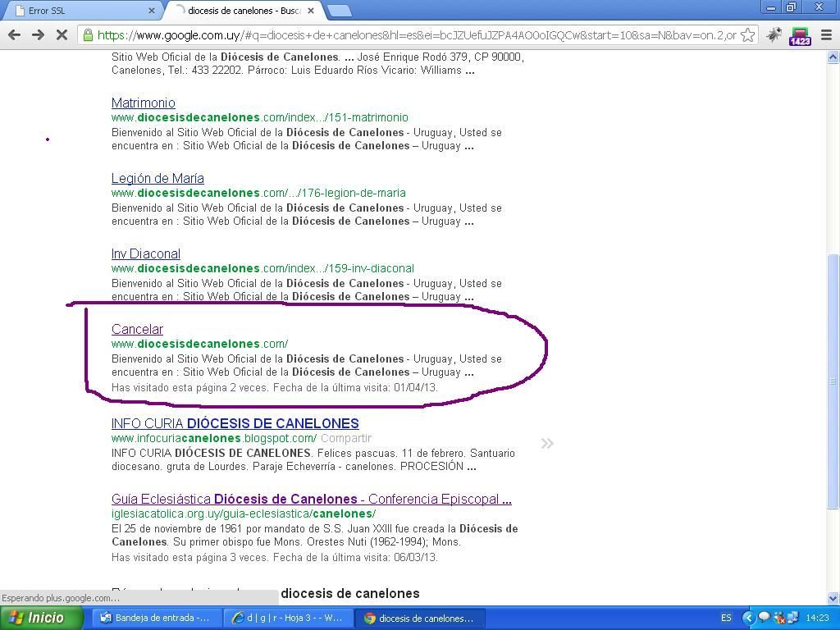Click the URL iglesiacatolica.org.uy/guia-eclesiastica/canelones/
Viewport: 840px width, 630px height.
coord(244,514)
